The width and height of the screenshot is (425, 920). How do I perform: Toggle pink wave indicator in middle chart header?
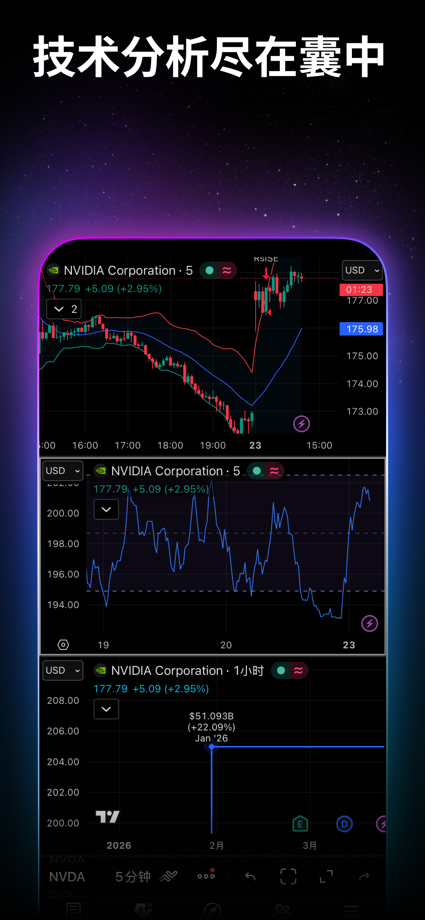pos(274,471)
